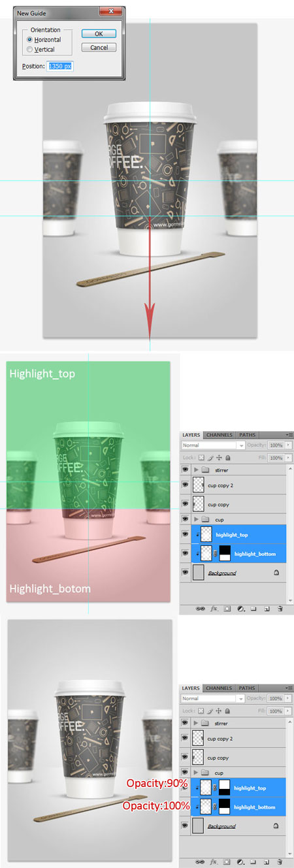Open Fill slider arrow in upper panel
The width and height of the screenshot is (294, 868).
288,458
